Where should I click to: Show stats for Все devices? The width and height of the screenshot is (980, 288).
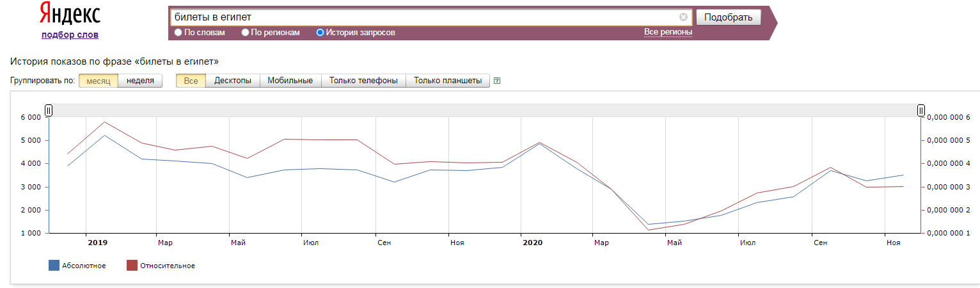tap(191, 81)
